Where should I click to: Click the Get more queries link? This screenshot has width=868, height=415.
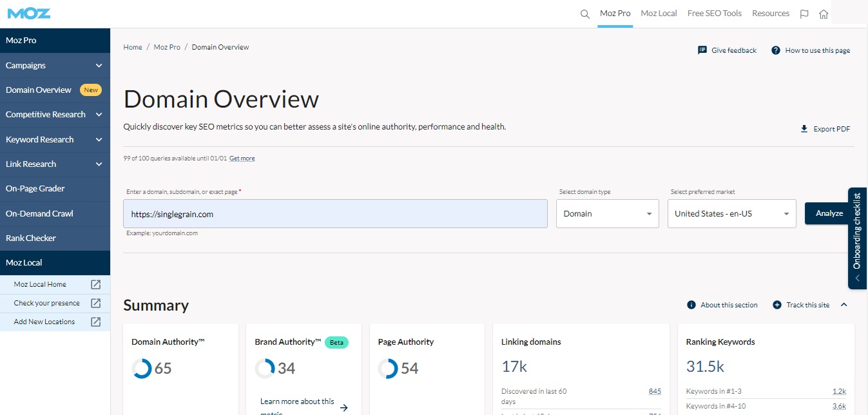pyautogui.click(x=242, y=159)
